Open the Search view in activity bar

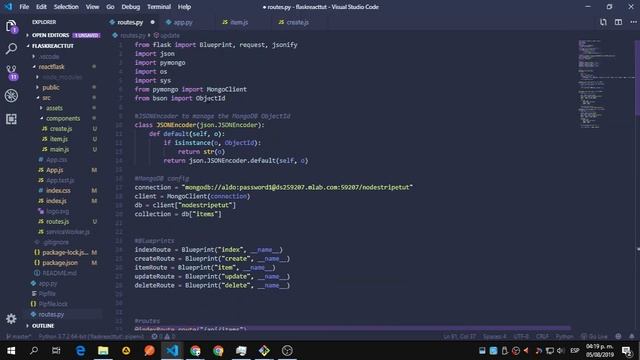tap(11, 49)
